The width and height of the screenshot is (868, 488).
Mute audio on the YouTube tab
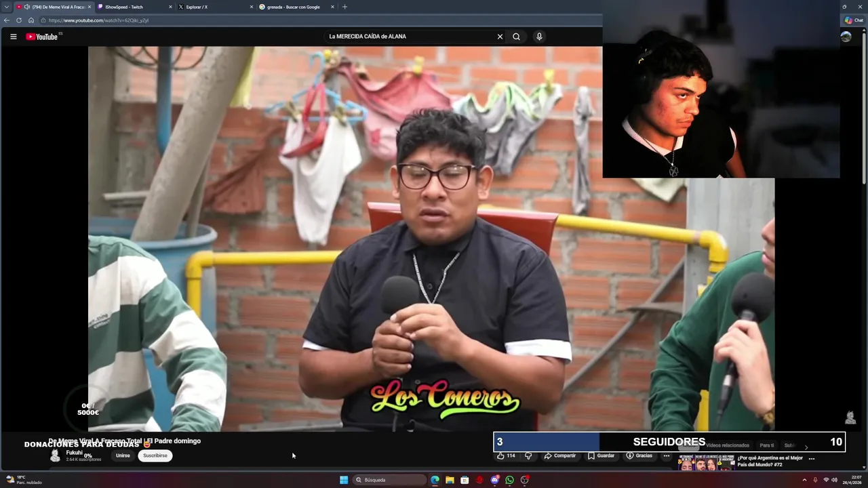pyautogui.click(x=27, y=7)
